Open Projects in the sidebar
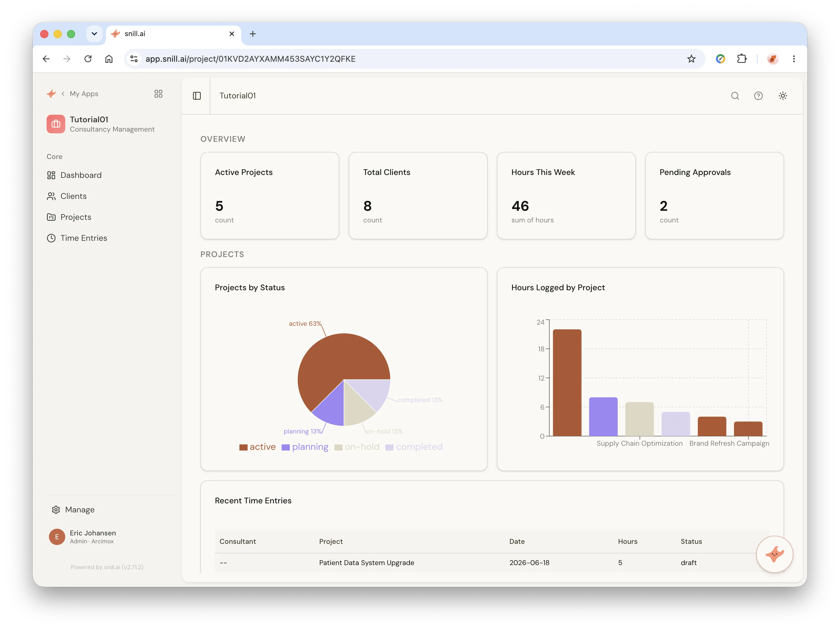The width and height of the screenshot is (840, 630). [x=69, y=217]
